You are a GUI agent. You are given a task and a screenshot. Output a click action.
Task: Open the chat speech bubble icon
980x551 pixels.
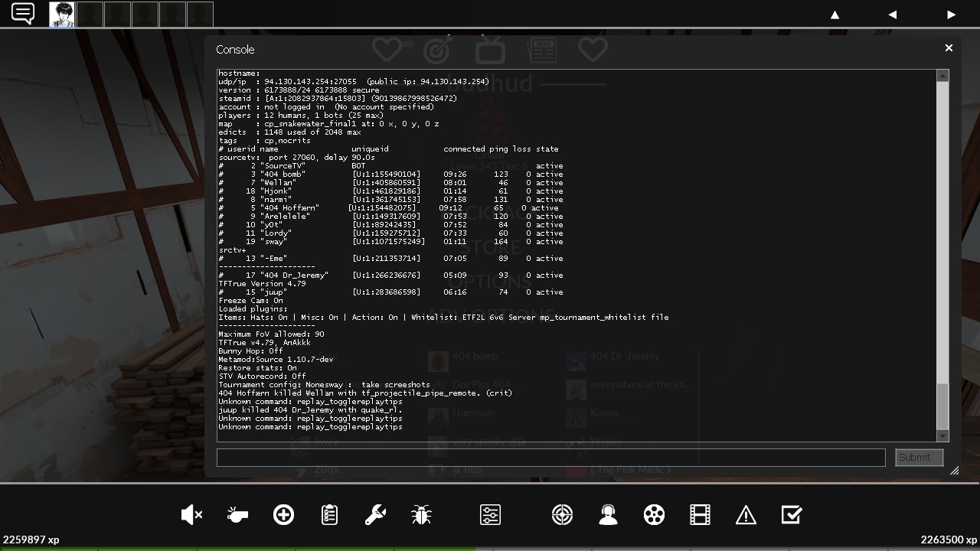[x=23, y=14]
